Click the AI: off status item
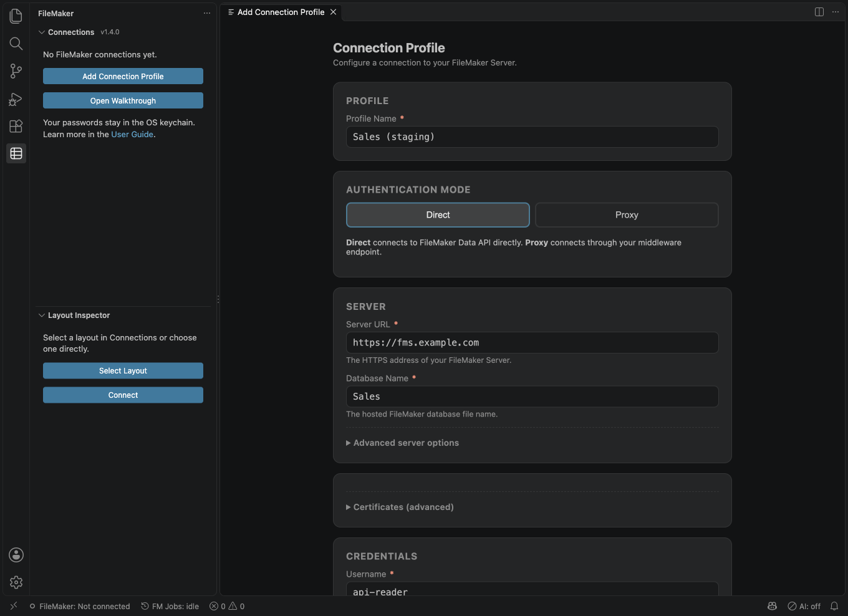The width and height of the screenshot is (848, 616). click(804, 606)
